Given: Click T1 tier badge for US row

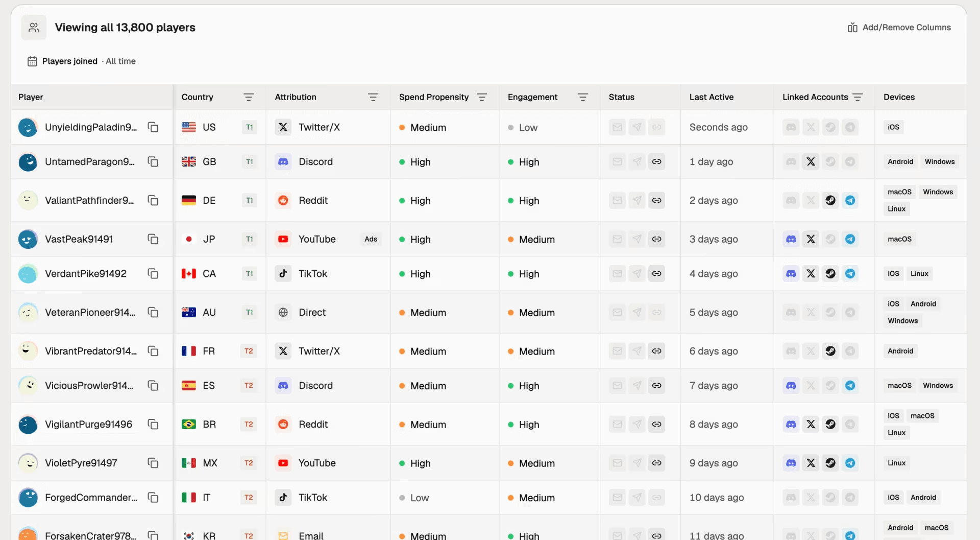Looking at the screenshot, I should click(x=249, y=127).
